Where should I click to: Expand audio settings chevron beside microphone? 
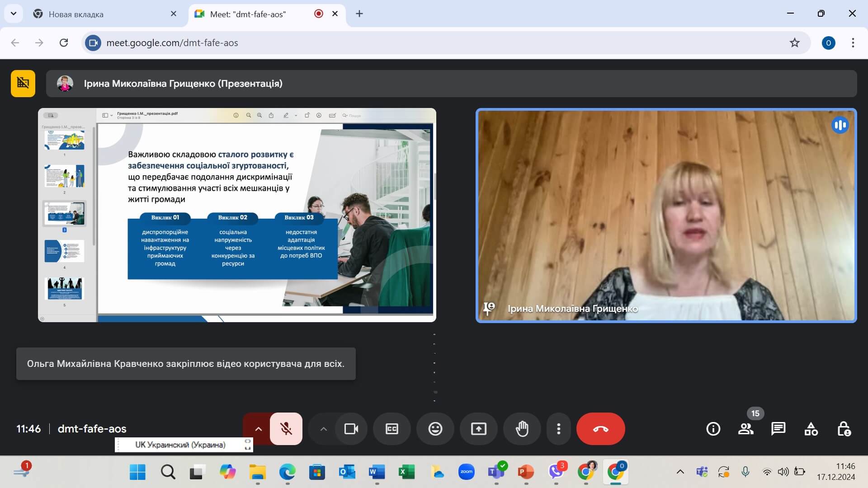click(258, 429)
